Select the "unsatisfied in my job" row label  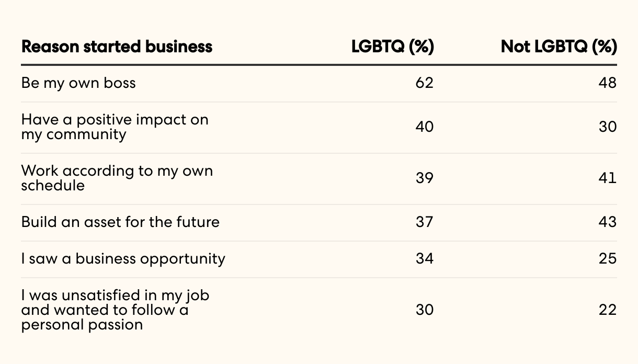pos(115,310)
